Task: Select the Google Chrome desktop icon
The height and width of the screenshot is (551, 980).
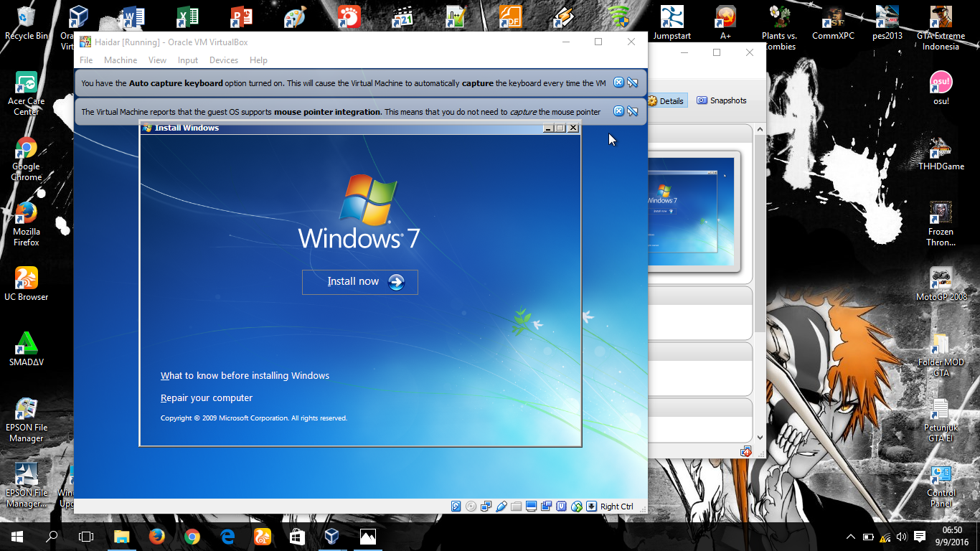Action: (27, 159)
